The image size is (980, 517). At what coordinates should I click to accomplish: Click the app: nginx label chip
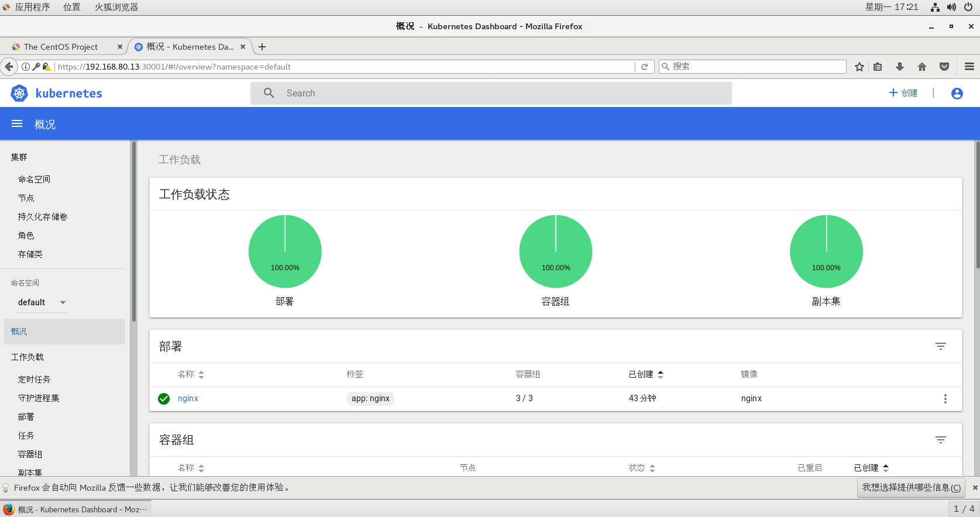click(x=370, y=398)
